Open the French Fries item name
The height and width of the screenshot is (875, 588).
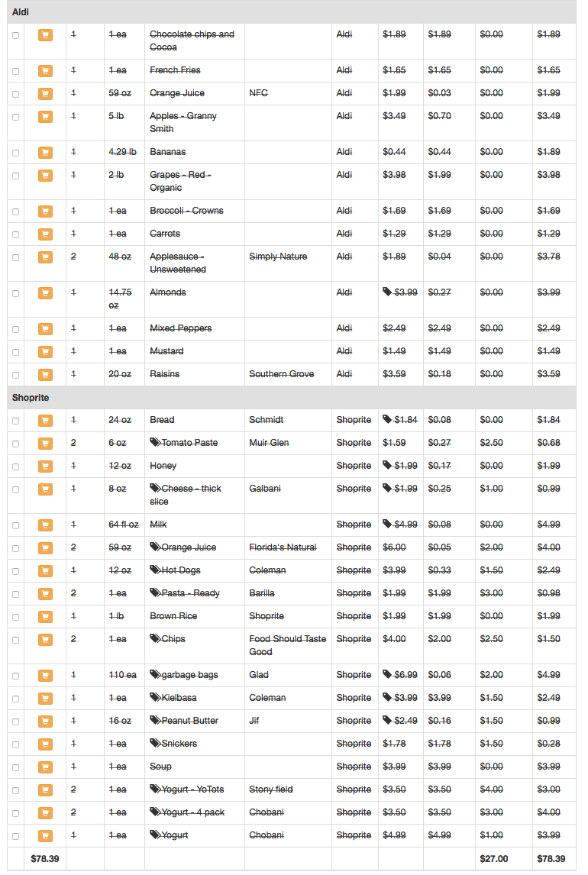(x=175, y=70)
